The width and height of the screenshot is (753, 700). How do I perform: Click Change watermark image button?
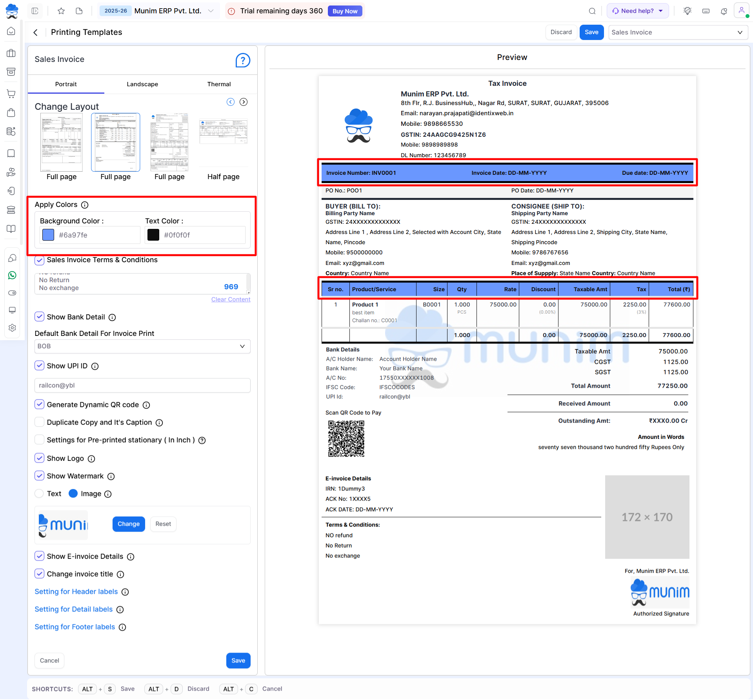(129, 524)
